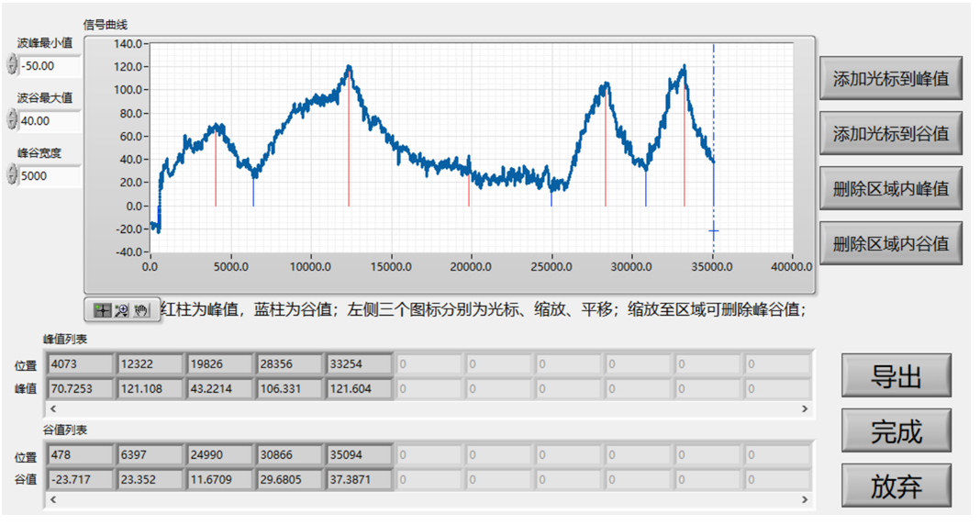Click the 完成 finish button
This screenshot has width=980, height=525.
tap(896, 431)
